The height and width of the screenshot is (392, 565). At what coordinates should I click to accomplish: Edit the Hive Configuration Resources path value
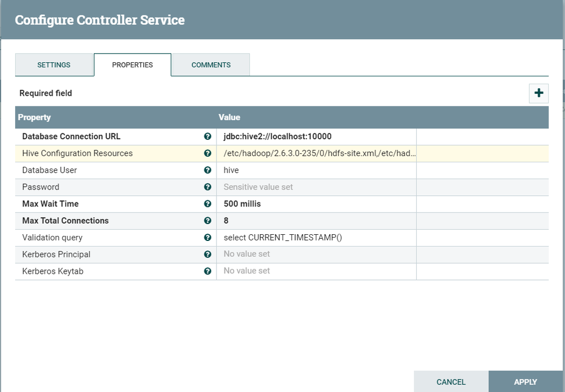(x=316, y=153)
